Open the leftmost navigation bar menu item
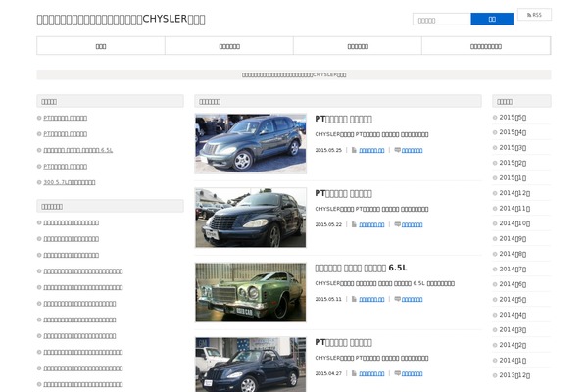 101,46
